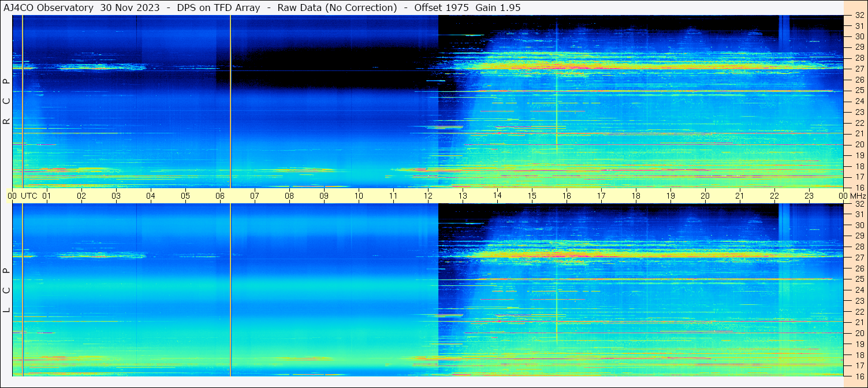Select the "Raw Data (No Correction)" header text
Image resolution: width=868 pixels, height=388 pixels.
337,8
